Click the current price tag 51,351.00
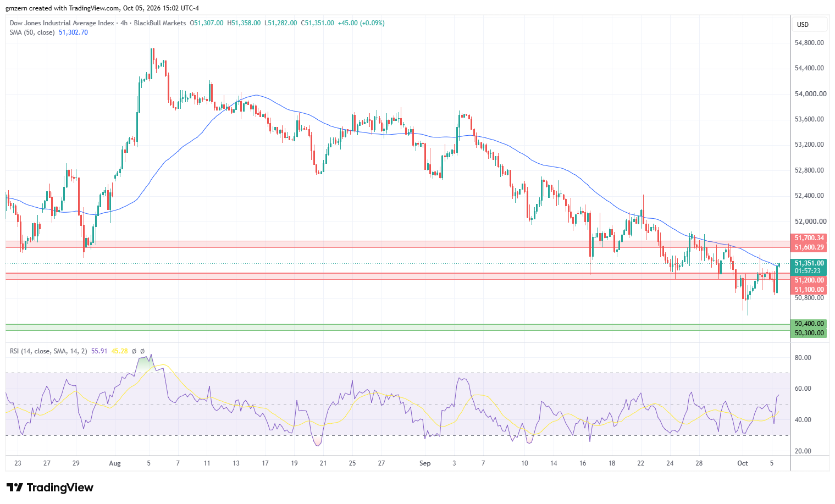Image resolution: width=835 pixels, height=504 pixels. (x=809, y=263)
